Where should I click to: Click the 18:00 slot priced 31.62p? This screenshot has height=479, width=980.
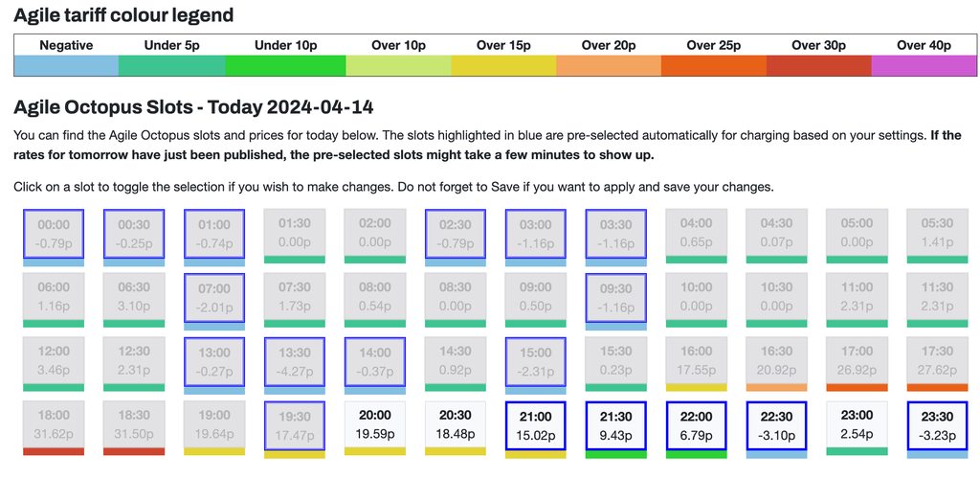(x=53, y=424)
